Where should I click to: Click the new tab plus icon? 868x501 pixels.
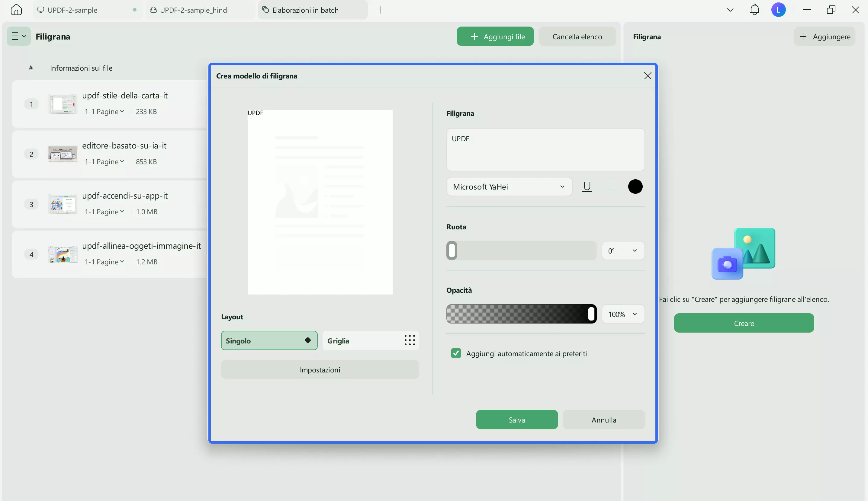380,10
